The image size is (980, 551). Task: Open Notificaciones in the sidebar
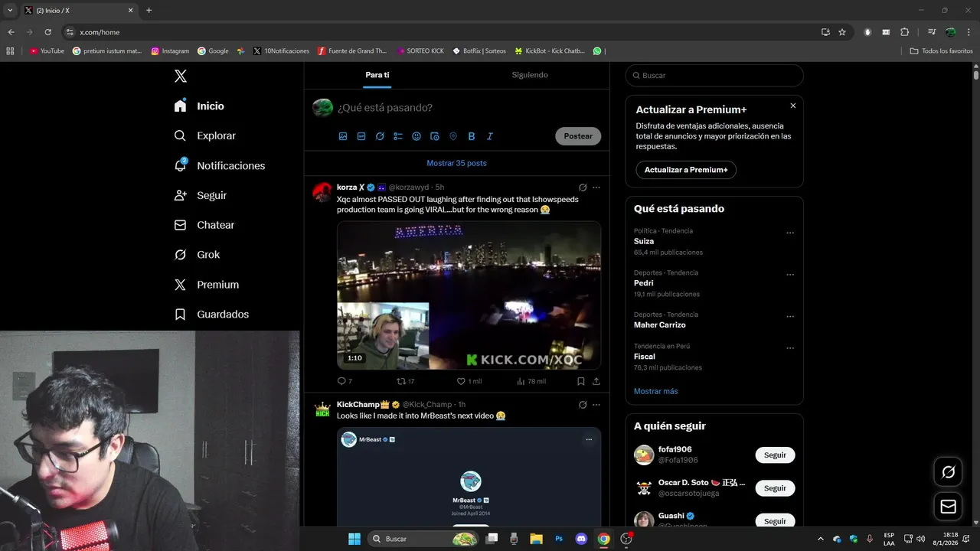[219, 165]
